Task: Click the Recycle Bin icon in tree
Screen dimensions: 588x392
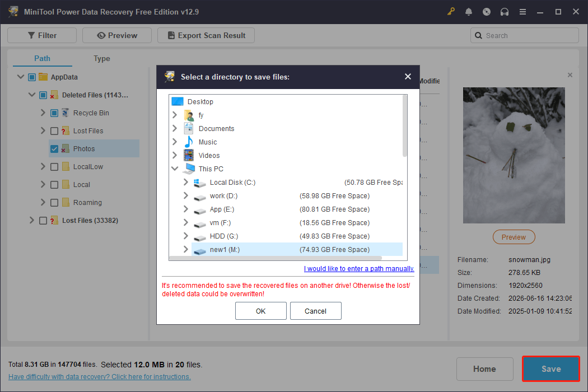Action: tap(66, 113)
